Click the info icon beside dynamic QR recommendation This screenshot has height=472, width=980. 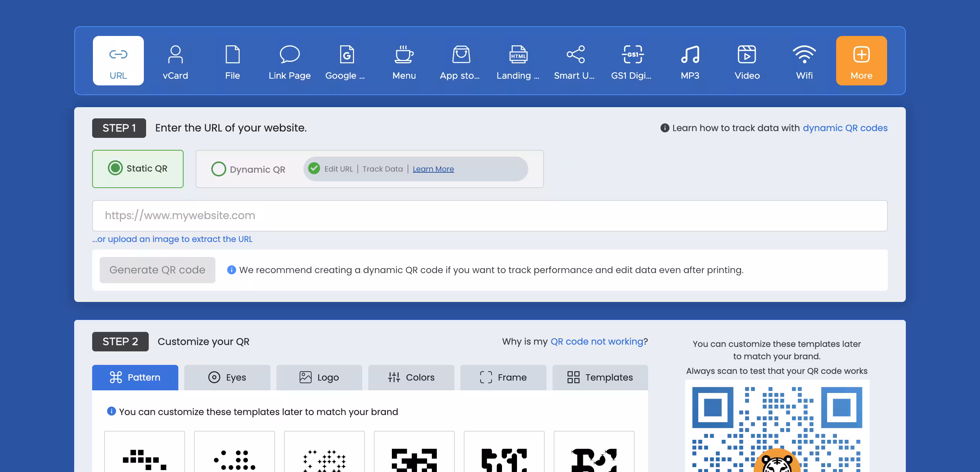click(x=231, y=270)
